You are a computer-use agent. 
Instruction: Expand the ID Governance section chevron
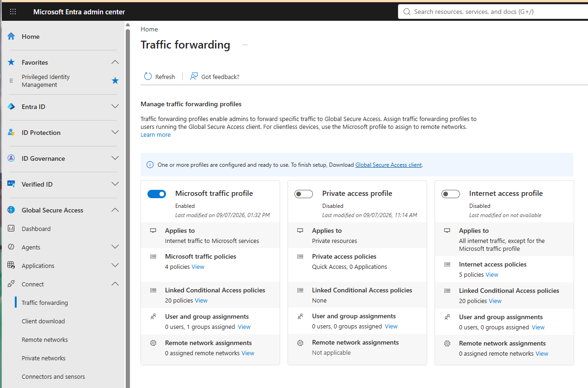tap(115, 158)
